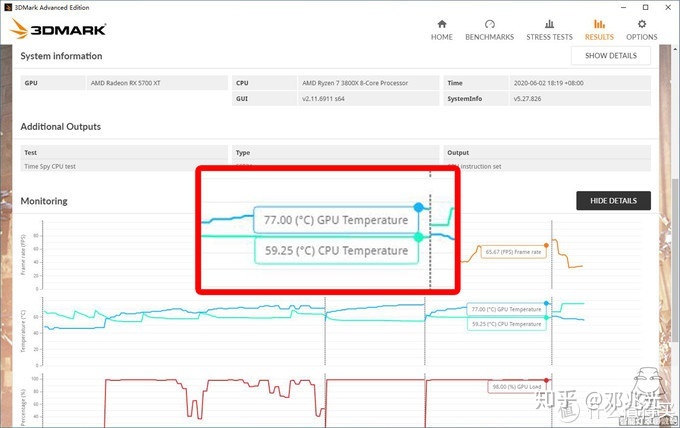
Task: Click the small 77.00 GPU Temperature tooltip
Action: pyautogui.click(x=506, y=309)
